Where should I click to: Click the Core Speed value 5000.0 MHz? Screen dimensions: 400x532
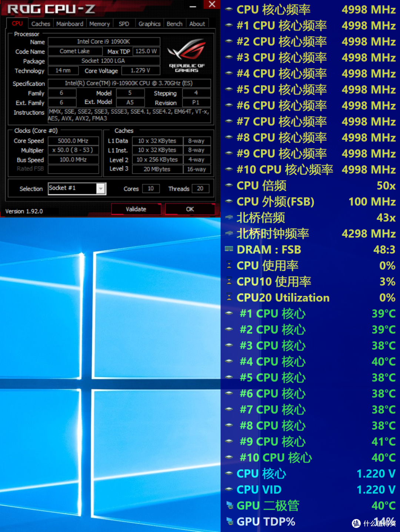tap(73, 141)
